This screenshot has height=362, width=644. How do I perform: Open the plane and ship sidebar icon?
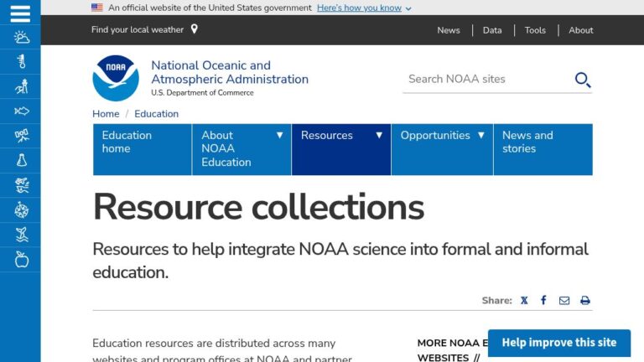click(22, 185)
